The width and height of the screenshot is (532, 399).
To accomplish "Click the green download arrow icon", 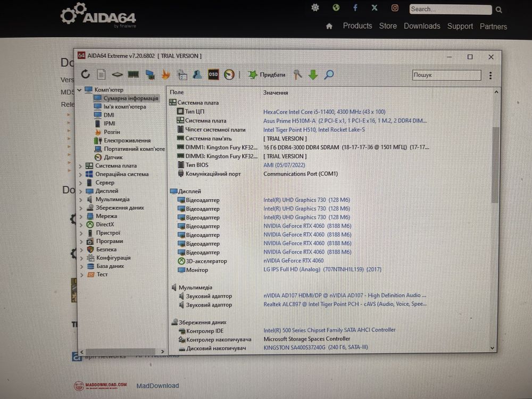I will coord(313,74).
